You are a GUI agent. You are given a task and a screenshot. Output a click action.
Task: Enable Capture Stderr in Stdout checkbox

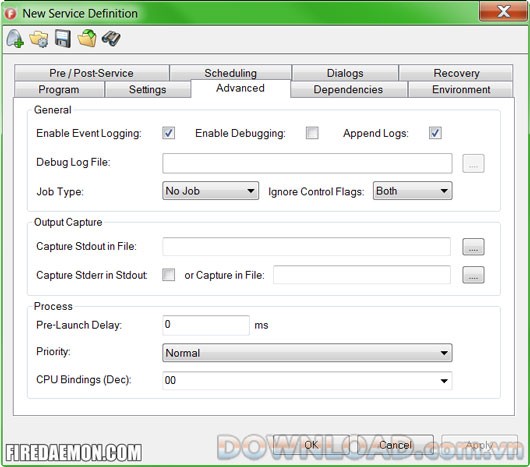pyautogui.click(x=168, y=275)
